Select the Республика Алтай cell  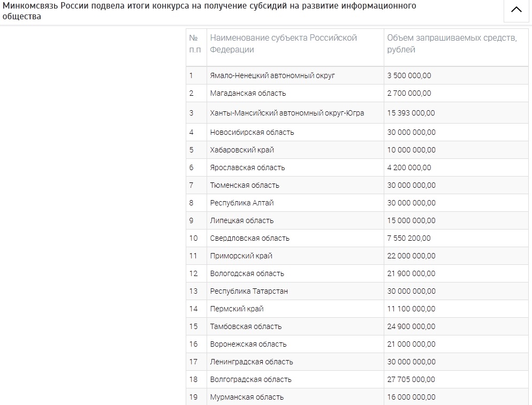[x=242, y=203]
